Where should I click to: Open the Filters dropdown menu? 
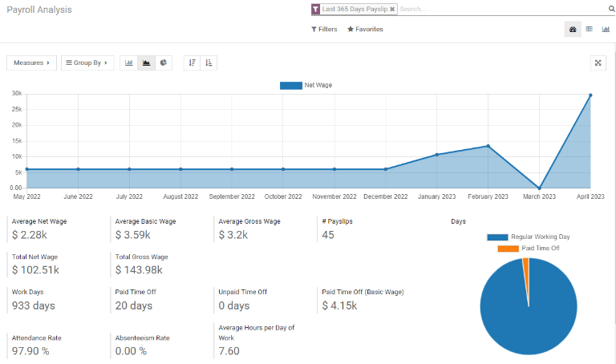coord(324,29)
